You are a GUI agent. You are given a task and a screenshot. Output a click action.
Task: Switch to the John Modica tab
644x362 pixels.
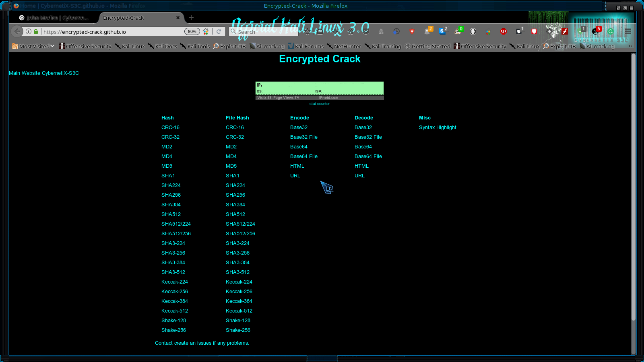(54, 18)
